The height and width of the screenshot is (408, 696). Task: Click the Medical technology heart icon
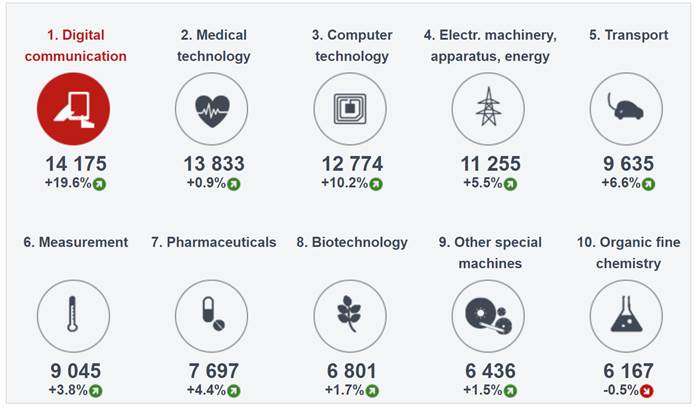click(x=212, y=109)
